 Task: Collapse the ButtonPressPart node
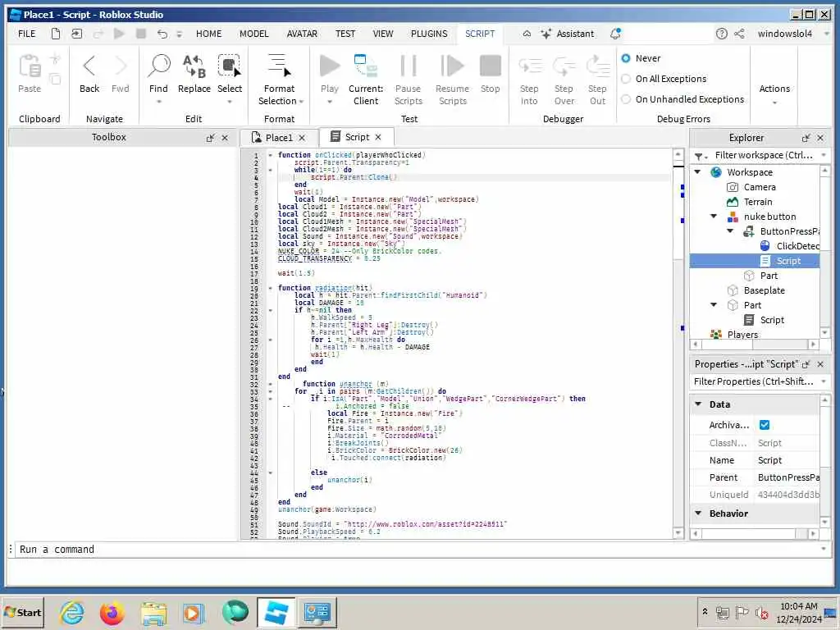730,231
